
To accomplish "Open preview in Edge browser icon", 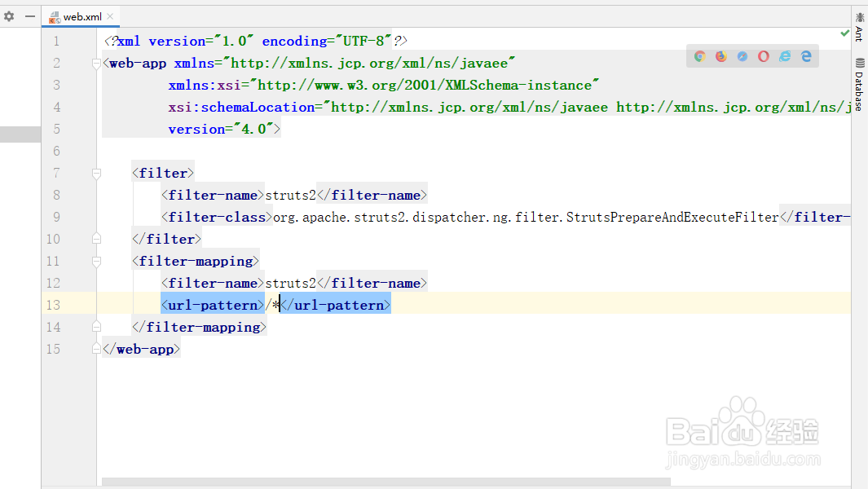I will pos(806,56).
